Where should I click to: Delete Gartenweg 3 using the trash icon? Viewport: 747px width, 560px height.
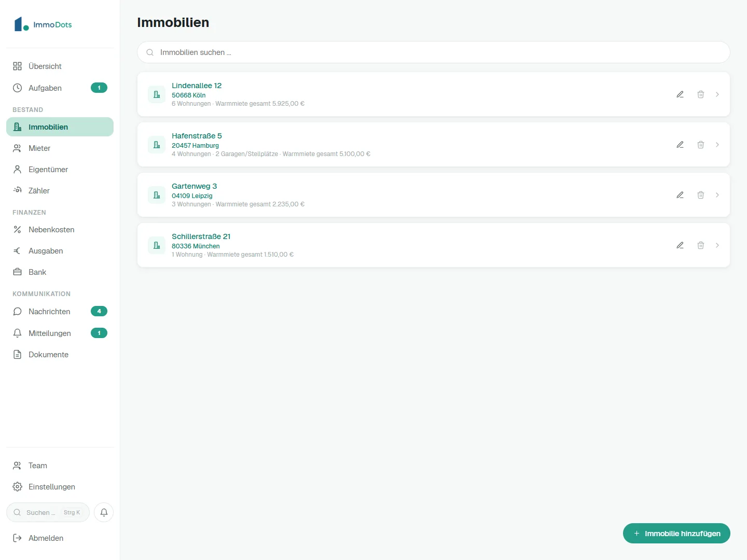click(x=701, y=195)
